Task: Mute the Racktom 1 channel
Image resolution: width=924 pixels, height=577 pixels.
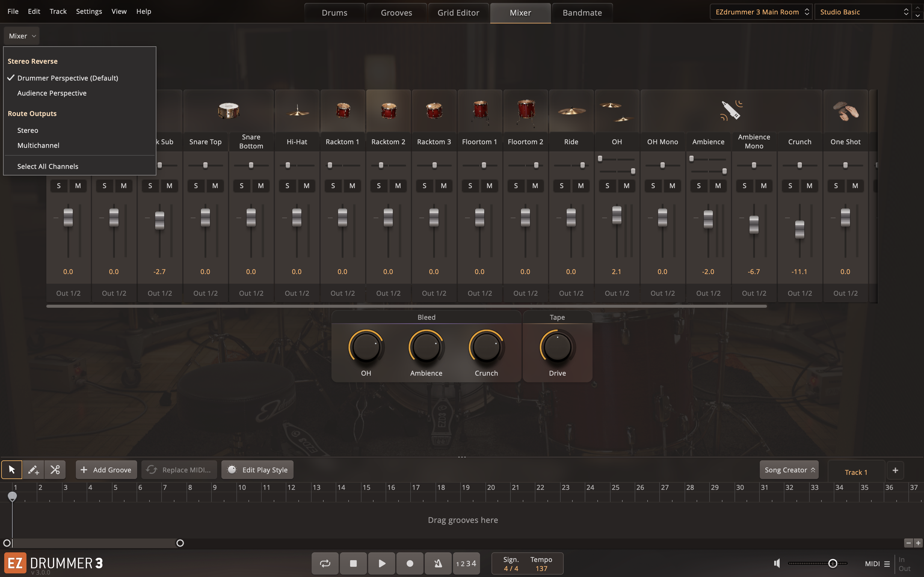Action: 352,186
